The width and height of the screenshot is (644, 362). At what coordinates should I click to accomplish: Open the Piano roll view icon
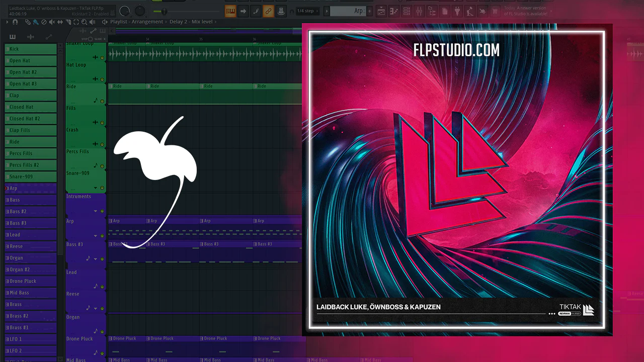394,11
